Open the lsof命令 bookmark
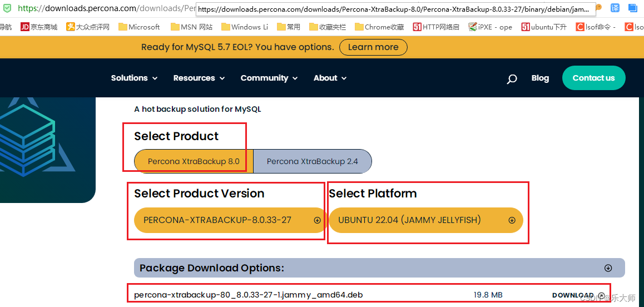Viewport: 644px width, 307px height. [x=596, y=27]
